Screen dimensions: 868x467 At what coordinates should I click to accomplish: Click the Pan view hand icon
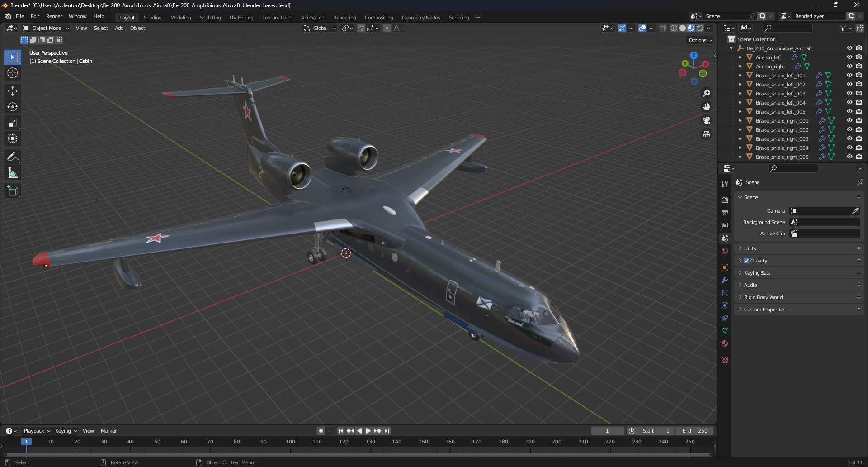click(707, 107)
